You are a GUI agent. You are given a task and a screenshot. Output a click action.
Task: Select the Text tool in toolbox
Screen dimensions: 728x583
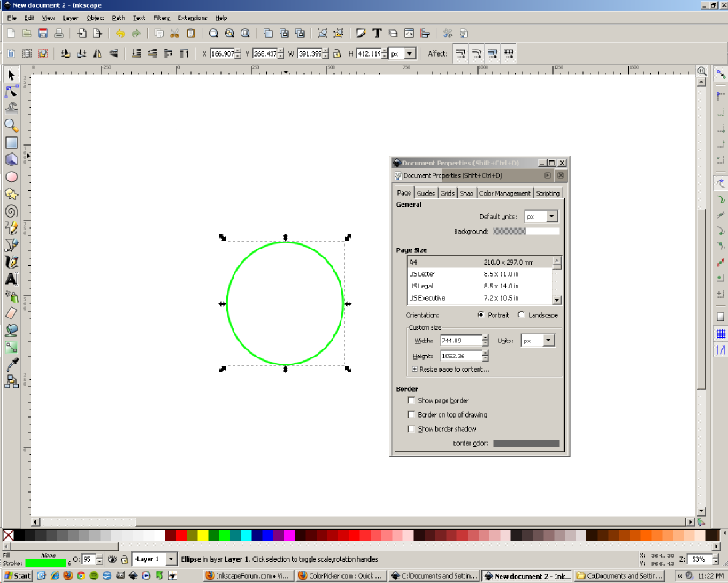(11, 280)
